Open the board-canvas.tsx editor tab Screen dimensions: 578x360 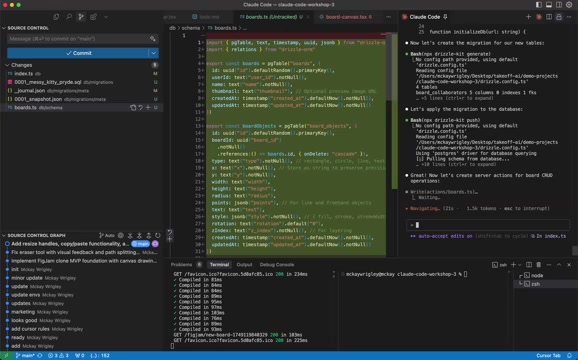(346, 17)
